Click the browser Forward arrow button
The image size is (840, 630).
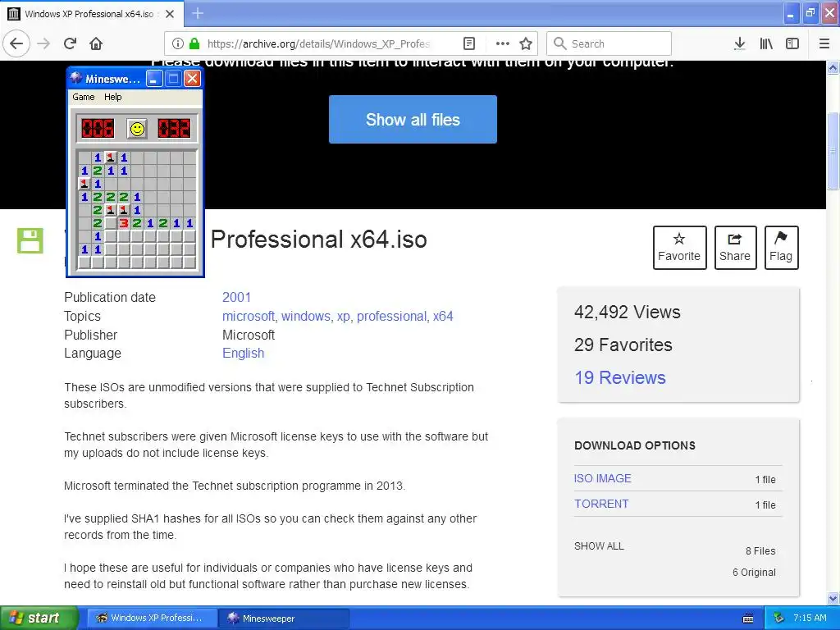(43, 43)
